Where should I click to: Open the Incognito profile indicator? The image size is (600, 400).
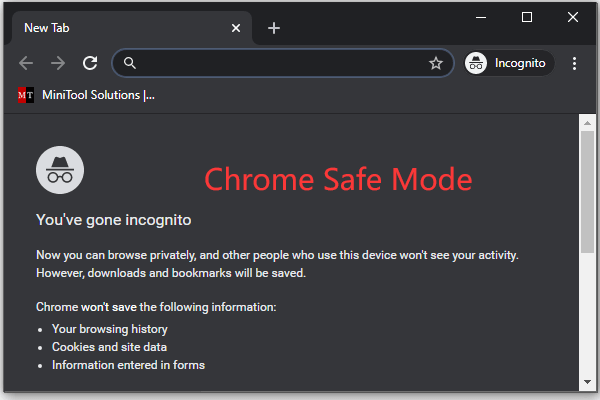tap(509, 63)
